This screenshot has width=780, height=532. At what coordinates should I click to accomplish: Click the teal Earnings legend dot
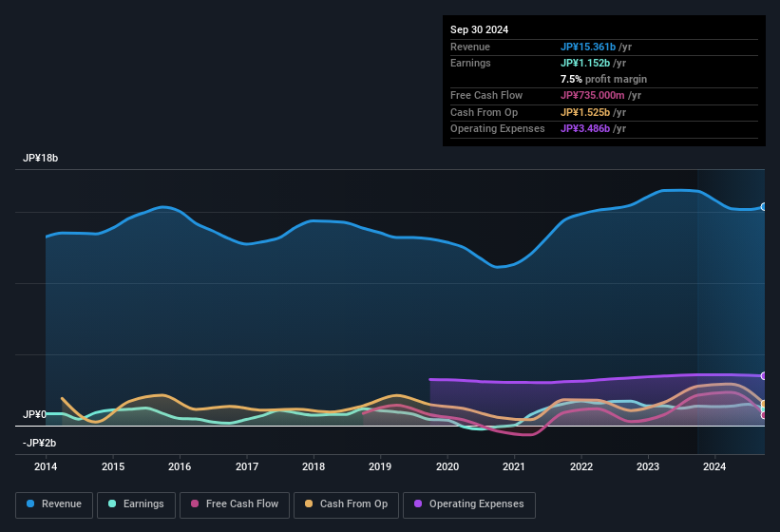[x=113, y=504]
